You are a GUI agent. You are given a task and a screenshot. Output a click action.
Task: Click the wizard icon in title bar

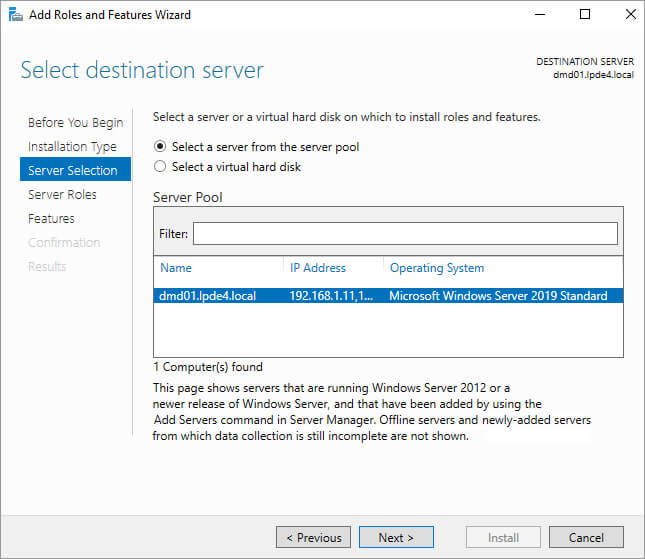click(14, 15)
